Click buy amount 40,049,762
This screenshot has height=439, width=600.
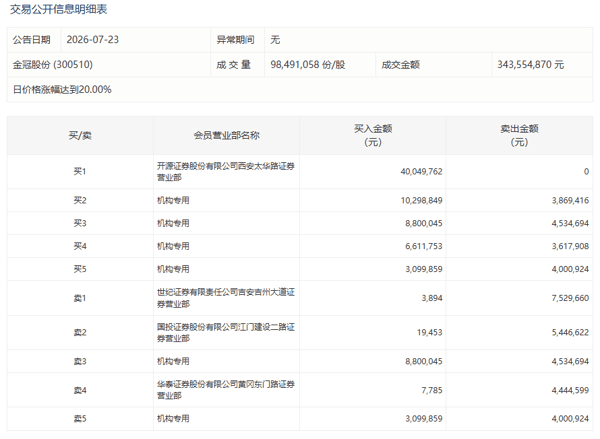coord(421,171)
